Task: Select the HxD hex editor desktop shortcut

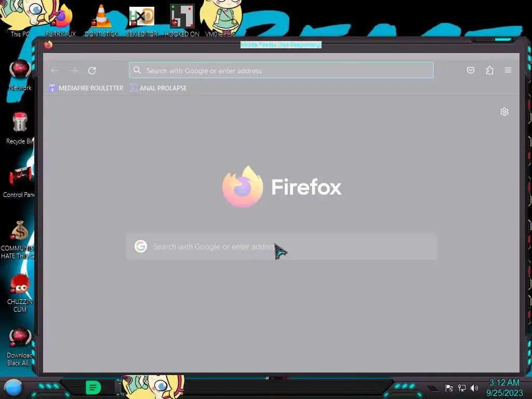Action: pyautogui.click(x=142, y=21)
